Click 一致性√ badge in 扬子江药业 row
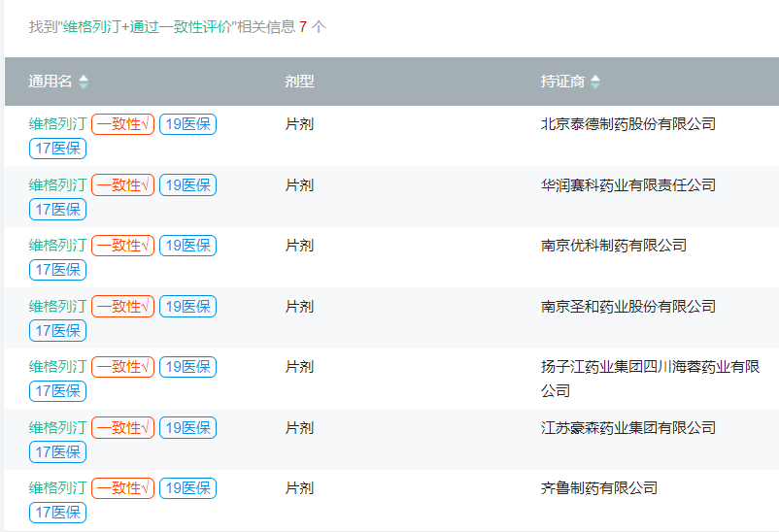Image resolution: width=779 pixels, height=532 pixels. point(122,367)
